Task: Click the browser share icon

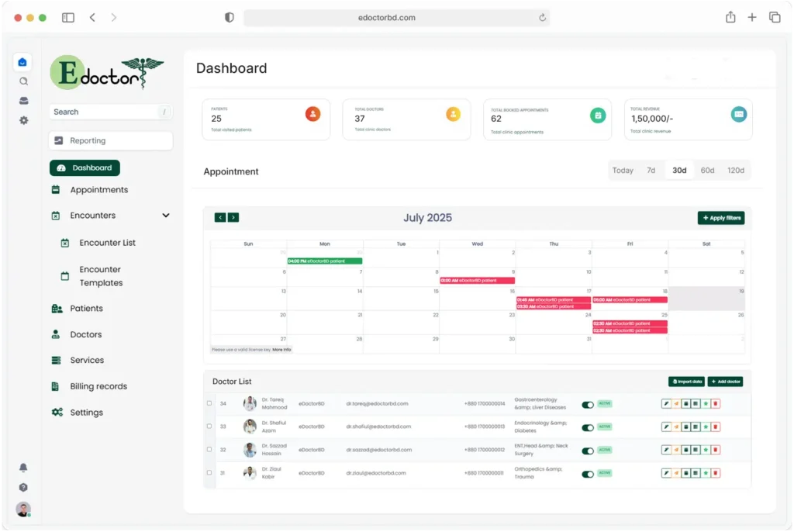Action: [x=730, y=17]
